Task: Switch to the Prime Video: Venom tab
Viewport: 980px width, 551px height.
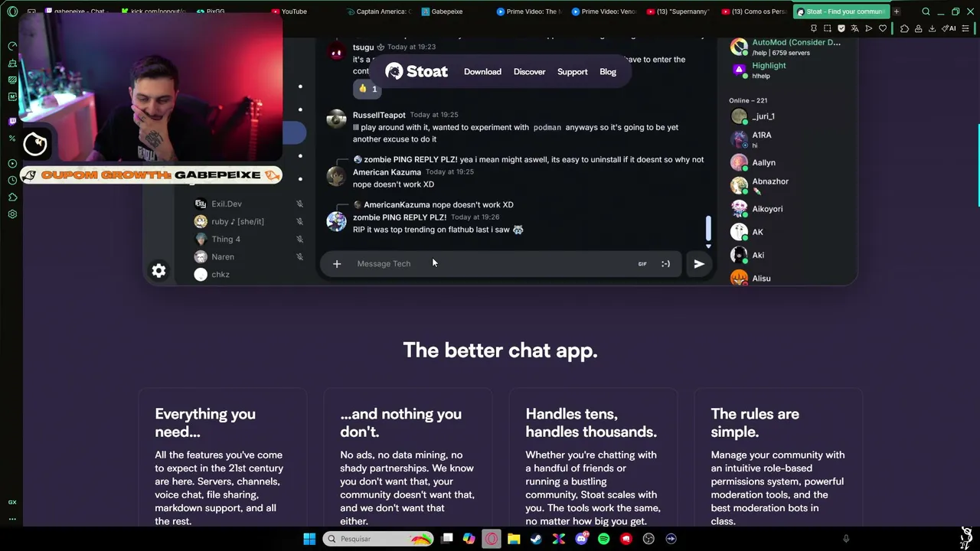Action: [x=604, y=11]
